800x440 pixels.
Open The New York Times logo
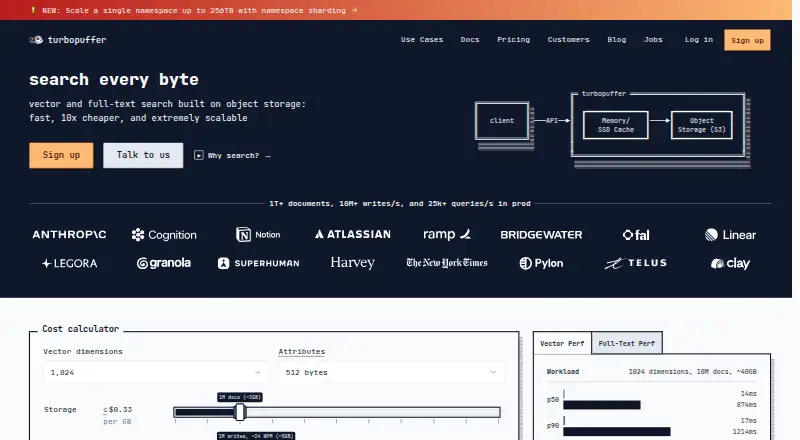pyautogui.click(x=447, y=263)
